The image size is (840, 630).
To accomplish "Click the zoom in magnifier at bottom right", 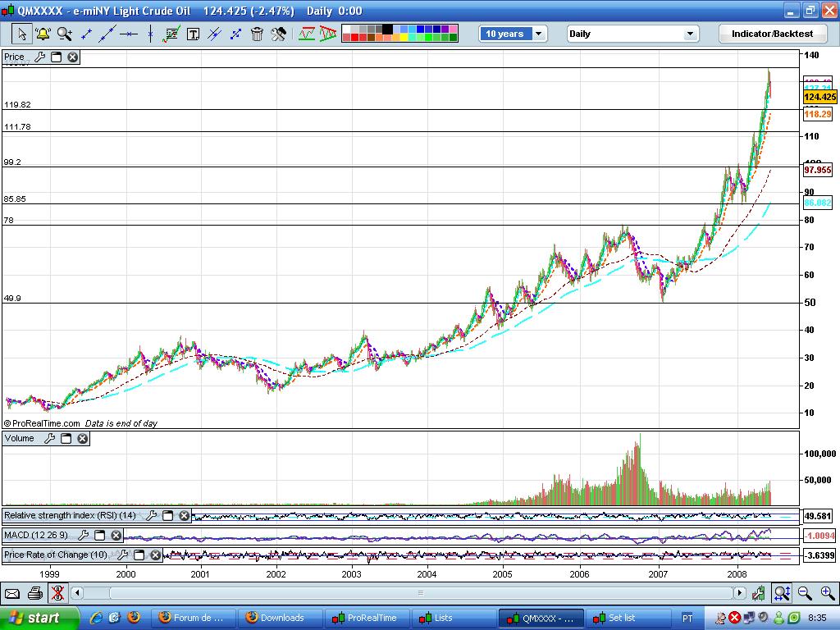I will click(x=828, y=593).
